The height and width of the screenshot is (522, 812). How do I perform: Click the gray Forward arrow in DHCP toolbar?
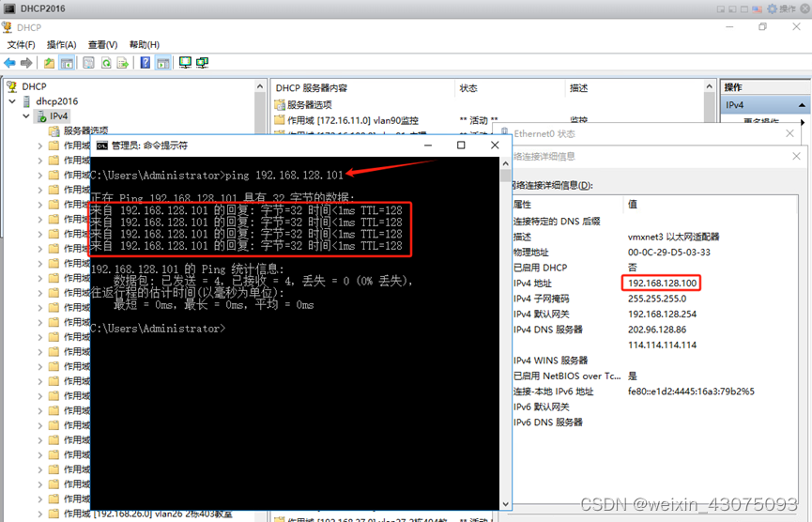tap(26, 63)
